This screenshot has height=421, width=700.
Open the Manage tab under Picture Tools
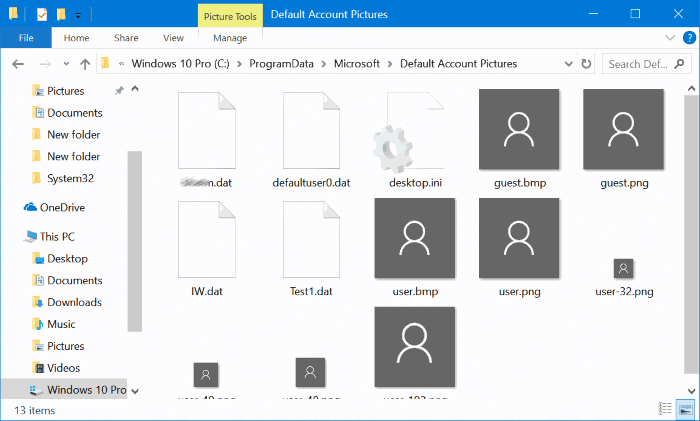point(230,38)
